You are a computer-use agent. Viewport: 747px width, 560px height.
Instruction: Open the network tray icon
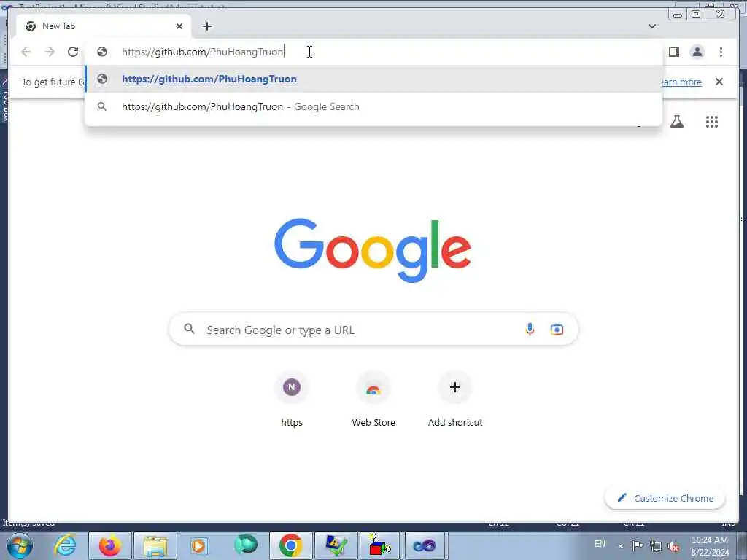pyautogui.click(x=656, y=546)
